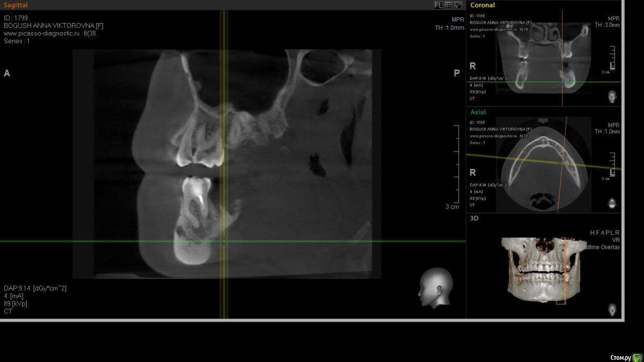Click the green horizontal reference line in Sagittal view
This screenshot has height=362, width=644.
(x=107, y=241)
